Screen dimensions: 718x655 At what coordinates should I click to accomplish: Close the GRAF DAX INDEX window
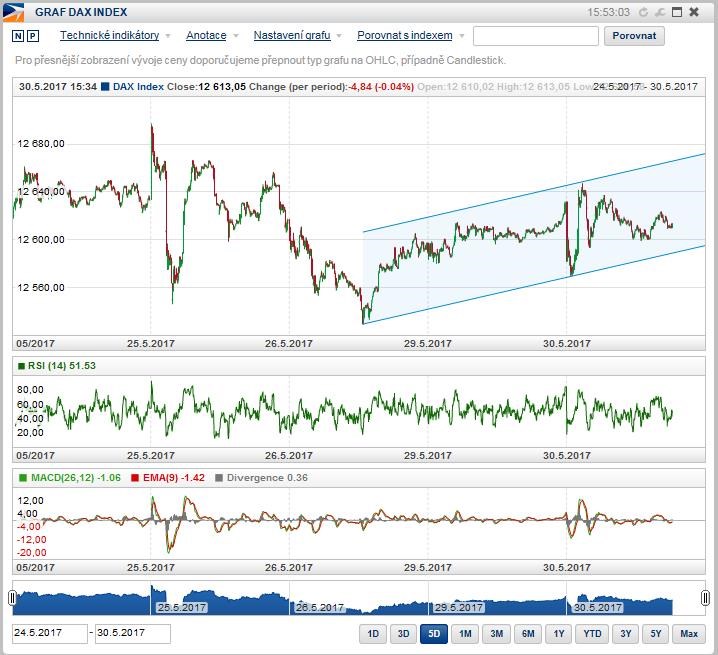(694, 12)
